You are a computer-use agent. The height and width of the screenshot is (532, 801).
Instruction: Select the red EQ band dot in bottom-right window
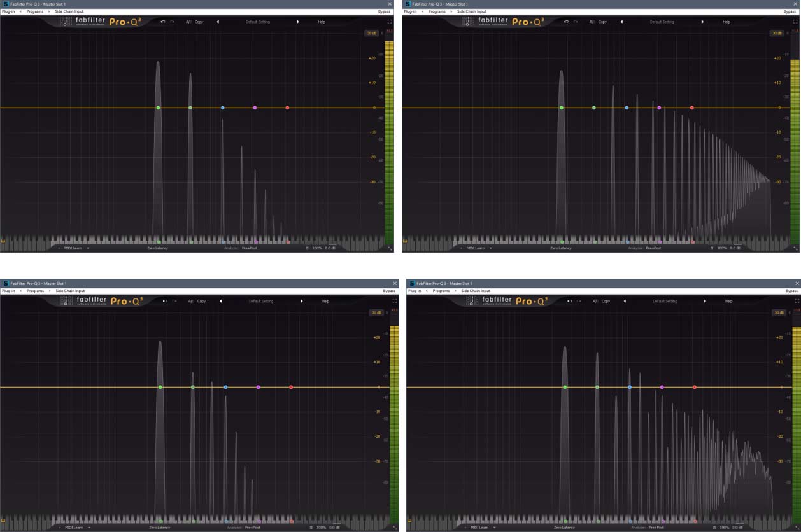[694, 387]
